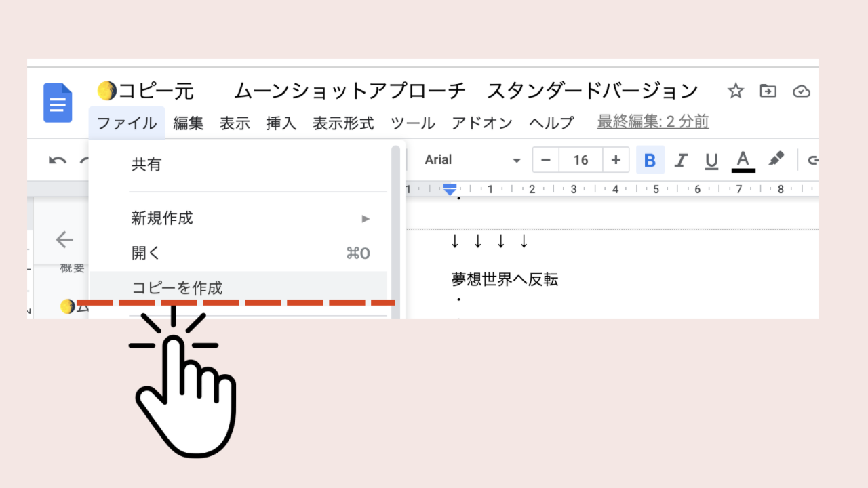Click the font size field showing 16

pyautogui.click(x=580, y=160)
